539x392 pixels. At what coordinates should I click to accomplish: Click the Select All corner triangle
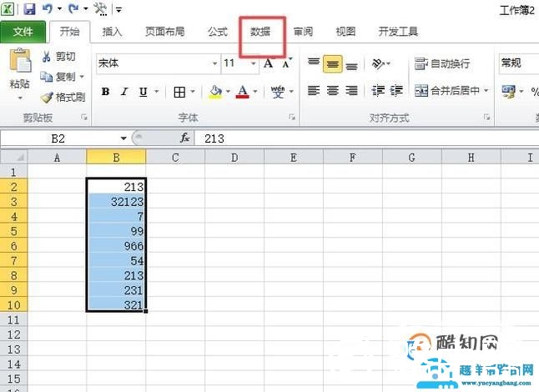(x=13, y=158)
